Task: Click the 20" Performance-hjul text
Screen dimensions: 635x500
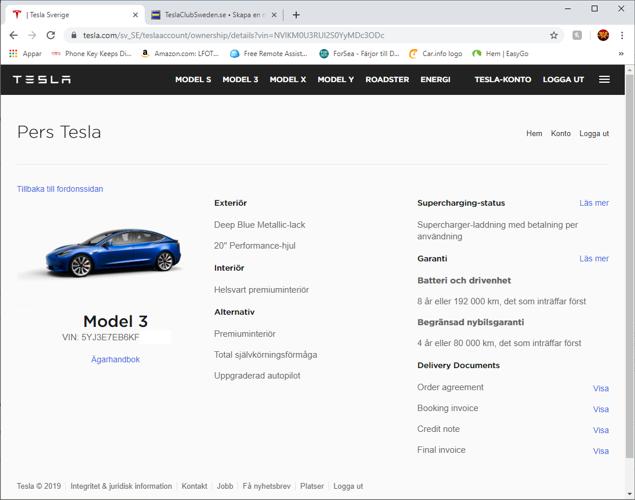Action: click(255, 246)
